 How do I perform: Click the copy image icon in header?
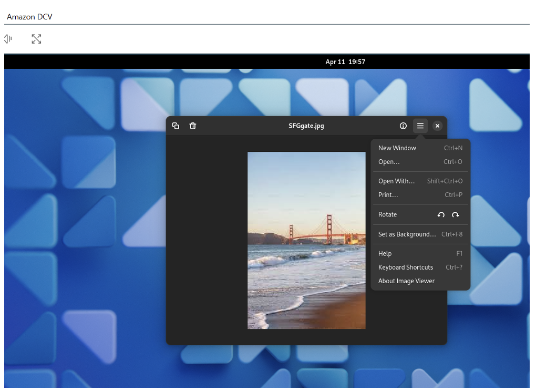176,126
